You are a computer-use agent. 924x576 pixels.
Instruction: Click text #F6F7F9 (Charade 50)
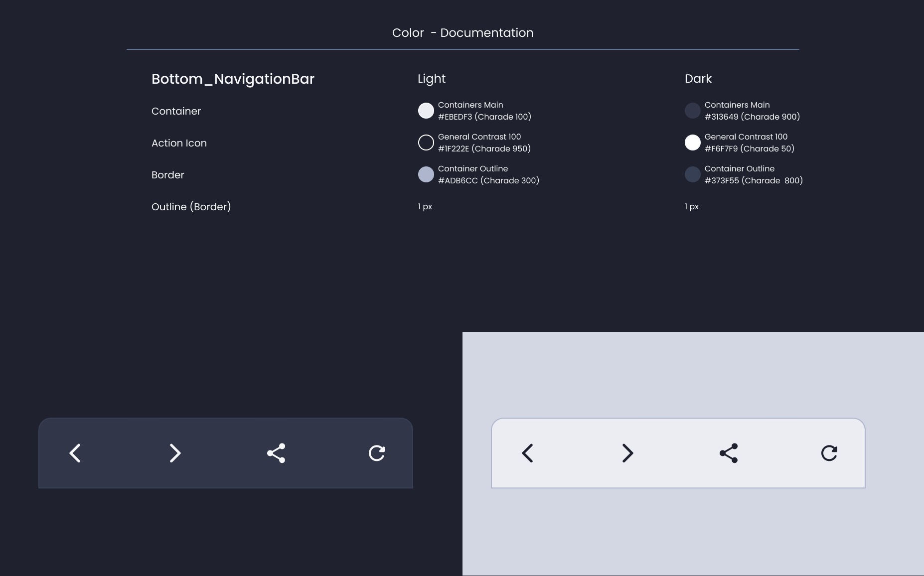coord(750,148)
